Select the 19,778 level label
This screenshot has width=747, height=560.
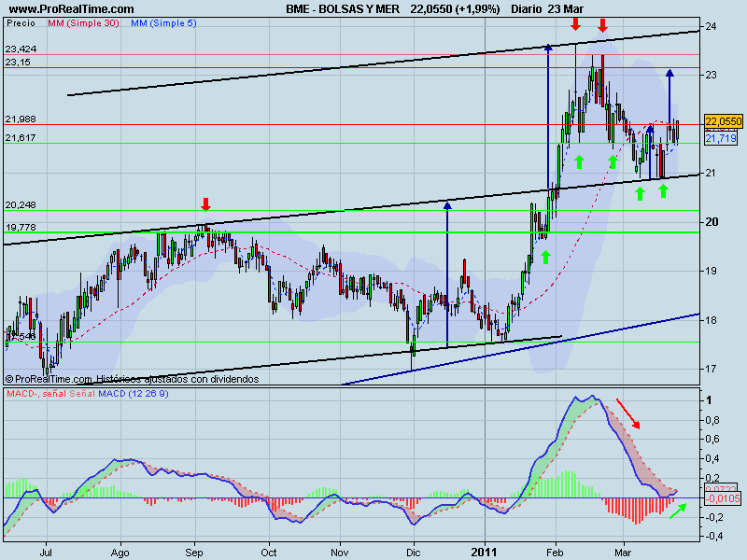pos(21,227)
